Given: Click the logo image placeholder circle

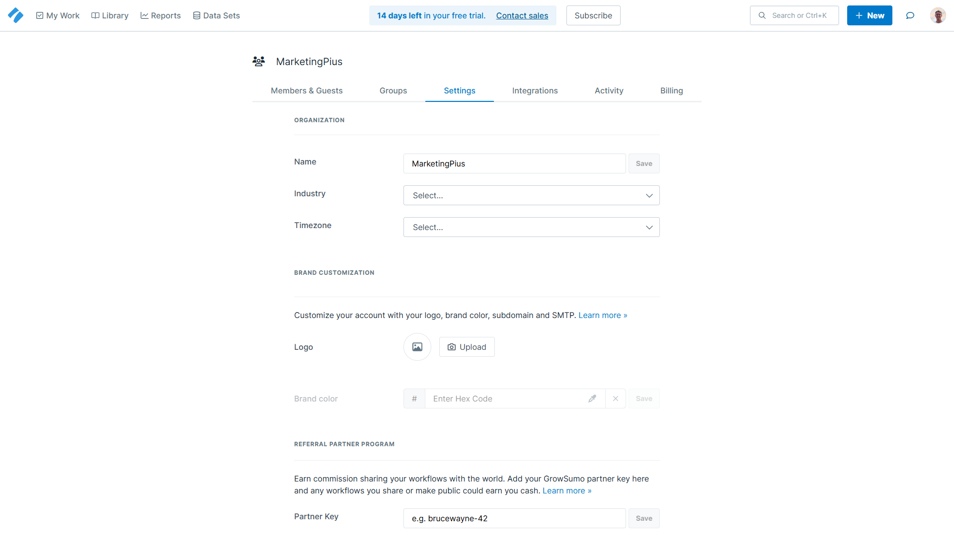Looking at the screenshot, I should click(x=417, y=347).
